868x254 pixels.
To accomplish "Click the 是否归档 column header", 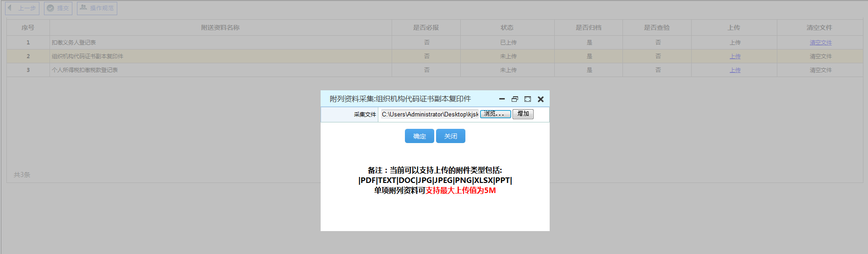I will [x=589, y=28].
